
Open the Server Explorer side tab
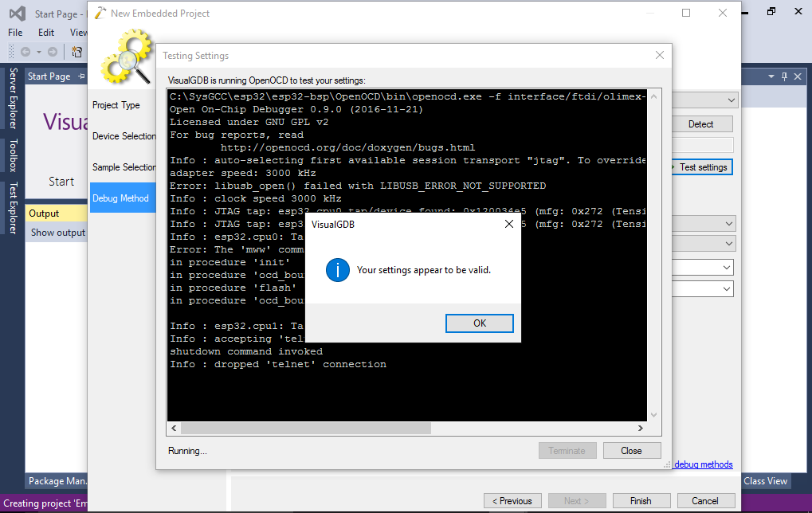[13, 98]
